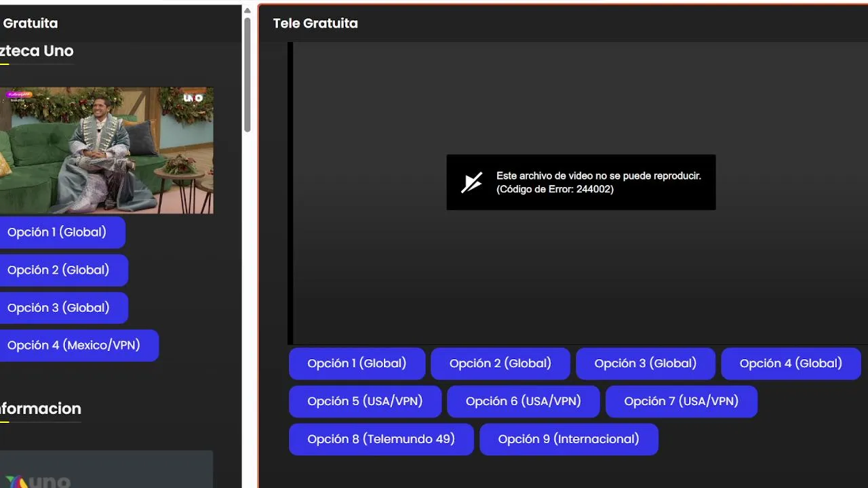
Task: Click the Azteca Uno channel heading
Action: [36, 51]
